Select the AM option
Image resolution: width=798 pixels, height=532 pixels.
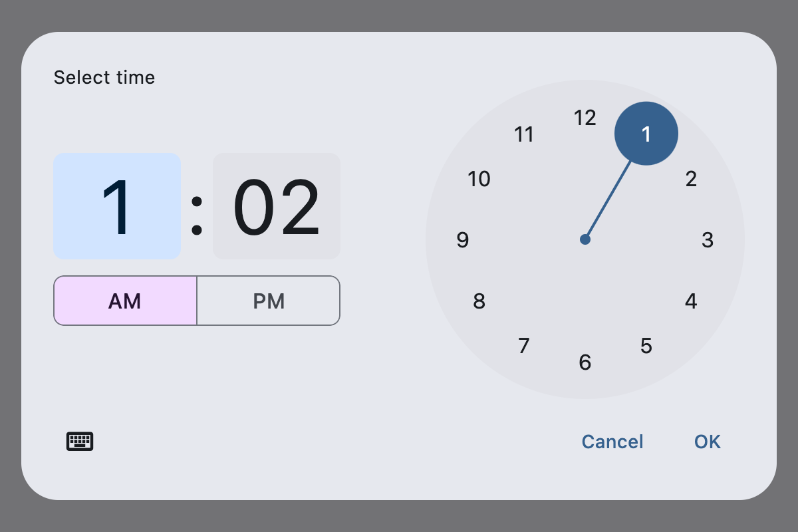125,301
